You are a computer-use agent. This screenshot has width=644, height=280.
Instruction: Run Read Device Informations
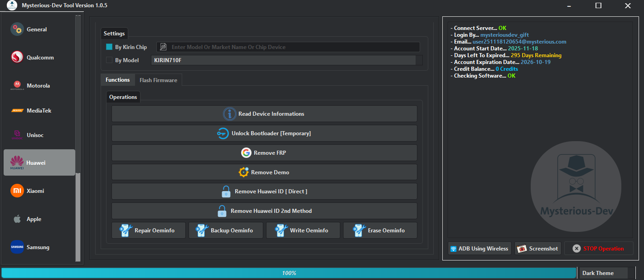point(264,113)
